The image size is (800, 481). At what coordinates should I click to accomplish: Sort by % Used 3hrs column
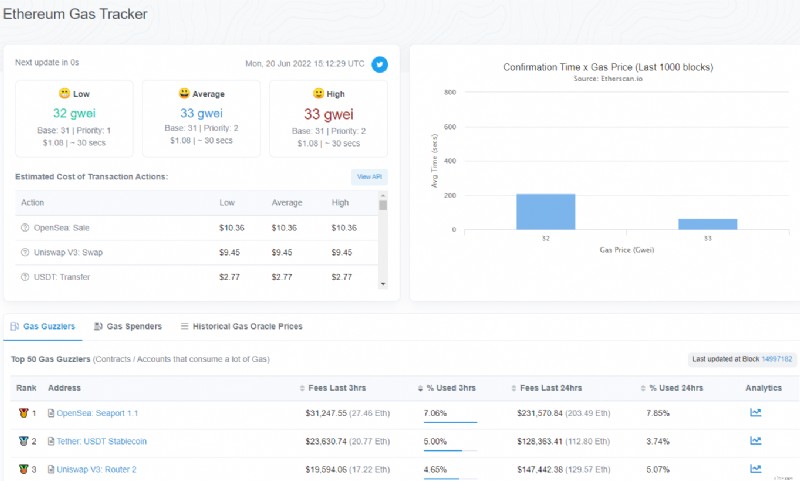pos(446,388)
